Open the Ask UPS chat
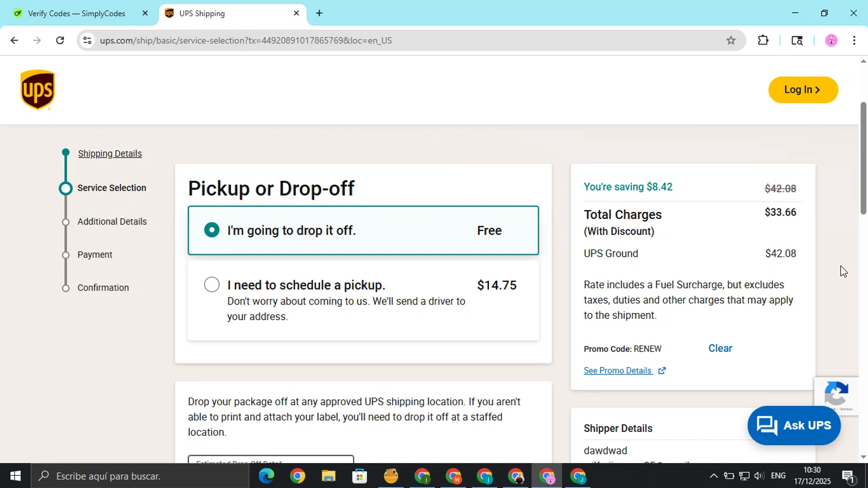Image resolution: width=868 pixels, height=488 pixels. pyautogui.click(x=793, y=425)
